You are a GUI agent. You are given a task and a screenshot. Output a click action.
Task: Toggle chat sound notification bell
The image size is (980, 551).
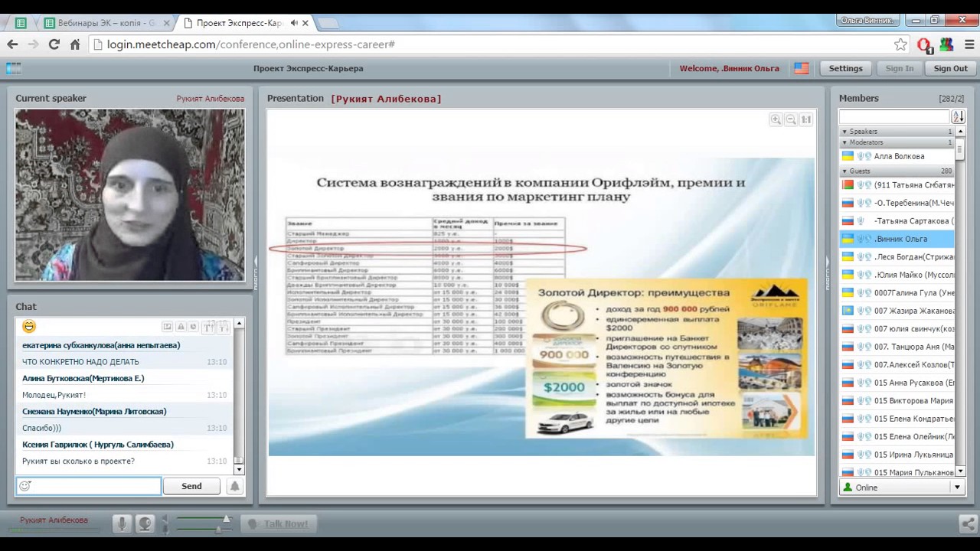[x=235, y=486]
